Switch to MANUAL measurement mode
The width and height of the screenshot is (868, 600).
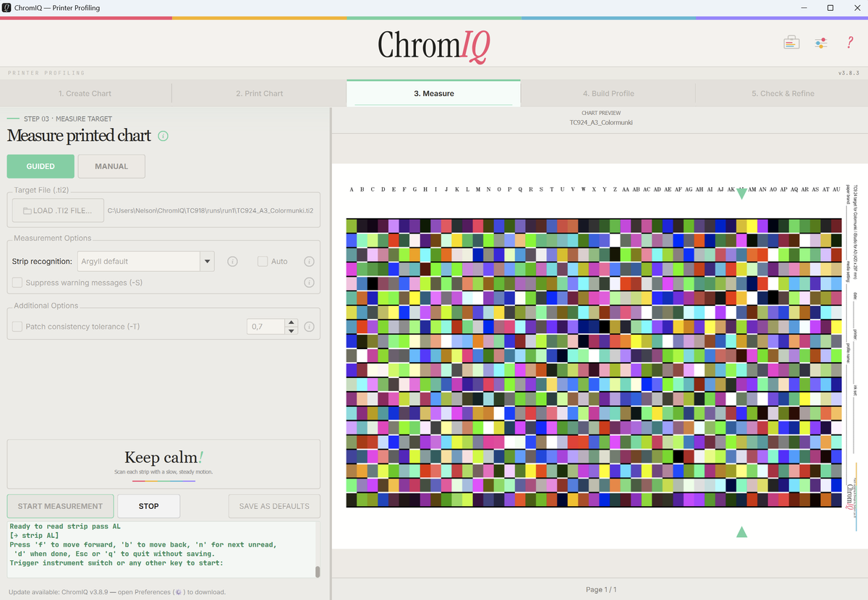111,166
